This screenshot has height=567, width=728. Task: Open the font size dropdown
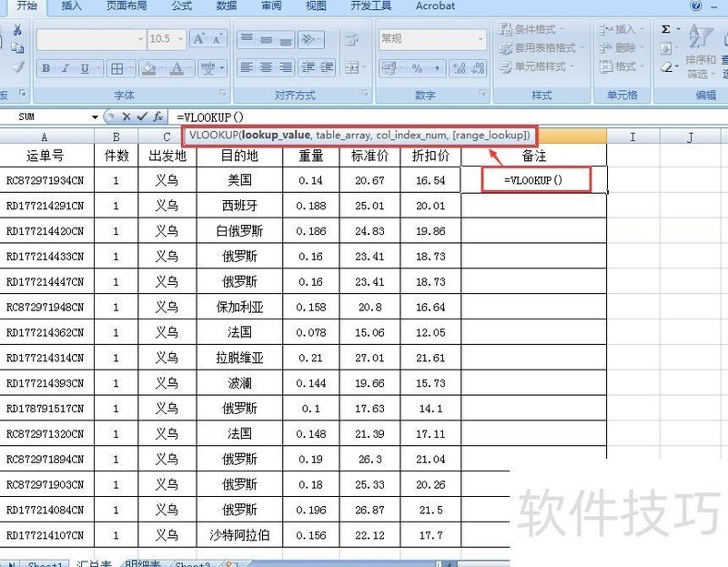click(182, 39)
